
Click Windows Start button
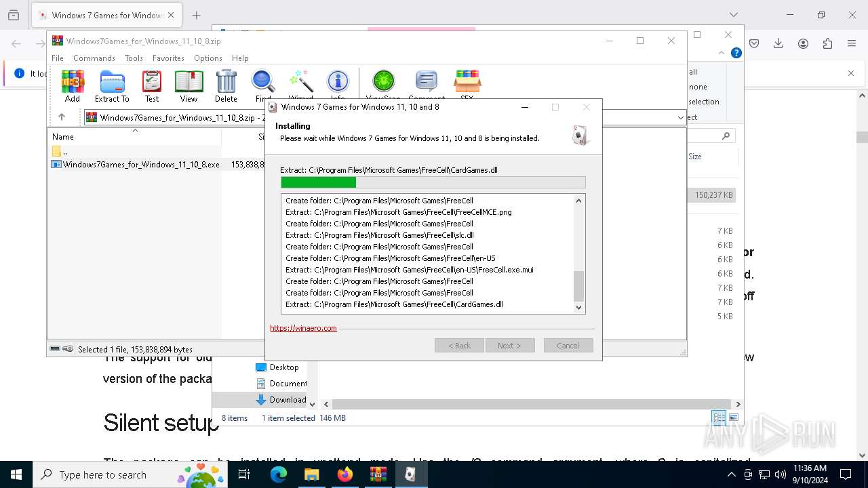[16, 474]
